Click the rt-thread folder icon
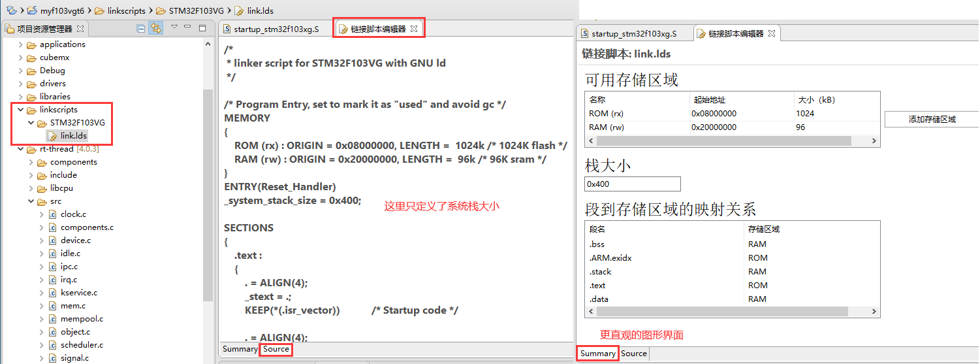This screenshot has width=980, height=364. click(31, 149)
